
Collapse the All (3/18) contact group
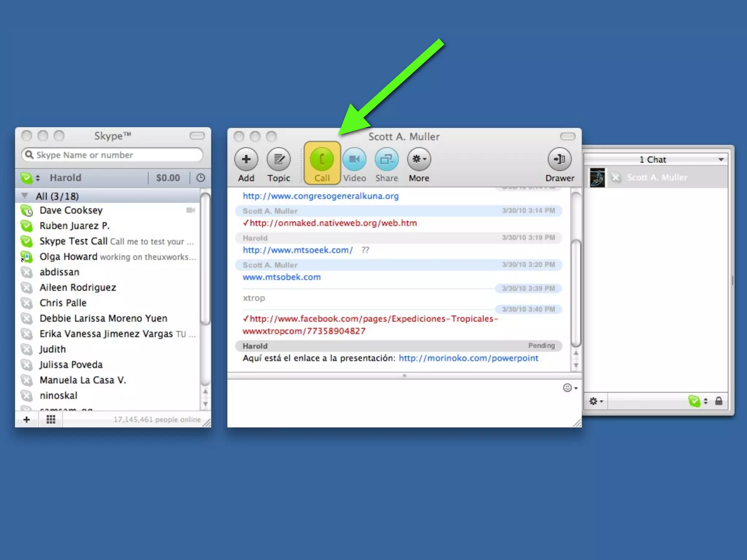[x=25, y=196]
